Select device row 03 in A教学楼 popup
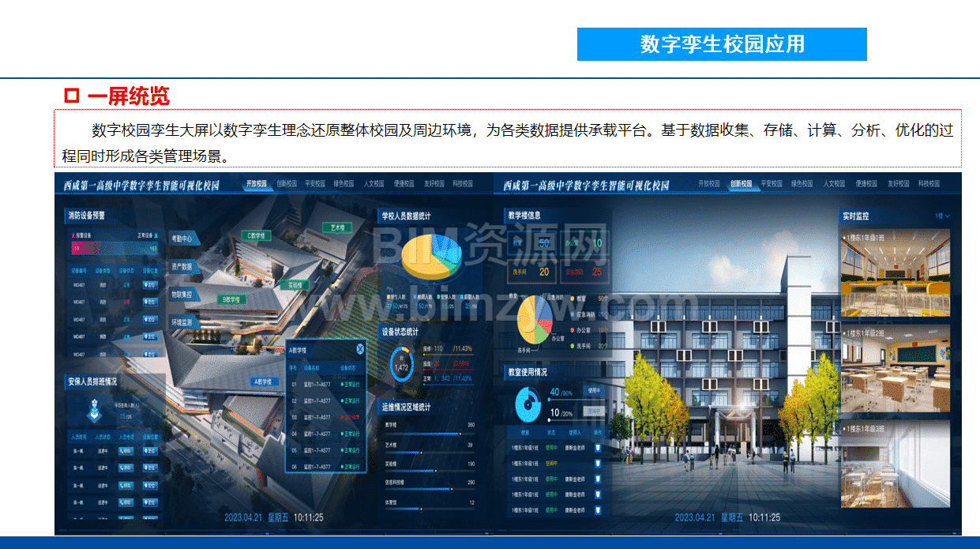 [325, 418]
